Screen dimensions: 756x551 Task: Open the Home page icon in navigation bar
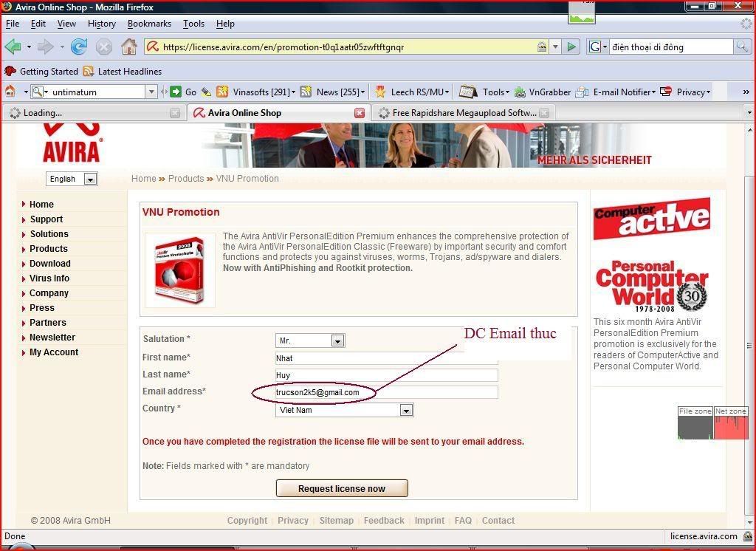click(128, 47)
